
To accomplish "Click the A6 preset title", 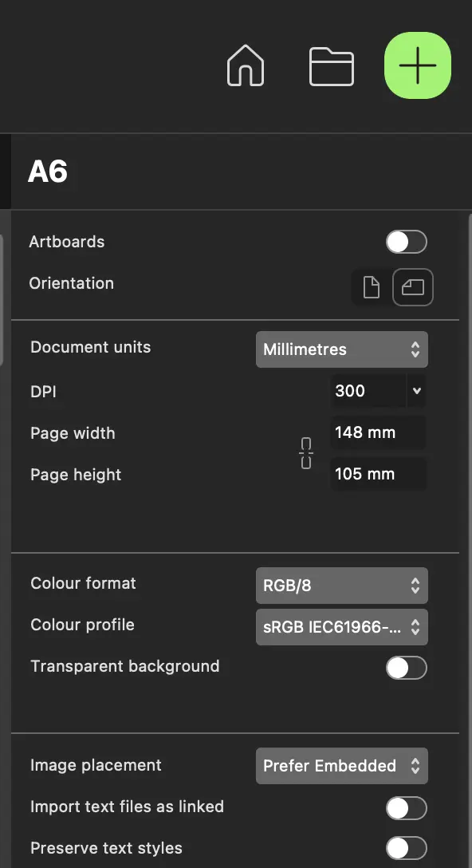I will [x=48, y=172].
